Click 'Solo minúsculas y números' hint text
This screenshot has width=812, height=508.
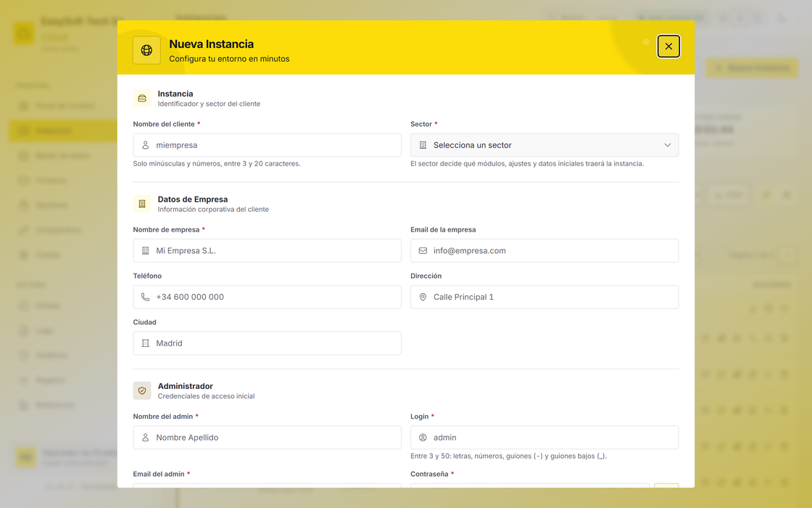tap(217, 164)
